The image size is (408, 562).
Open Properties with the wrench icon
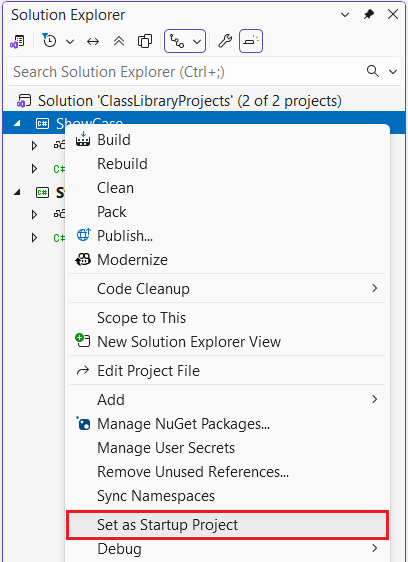pyautogui.click(x=226, y=41)
